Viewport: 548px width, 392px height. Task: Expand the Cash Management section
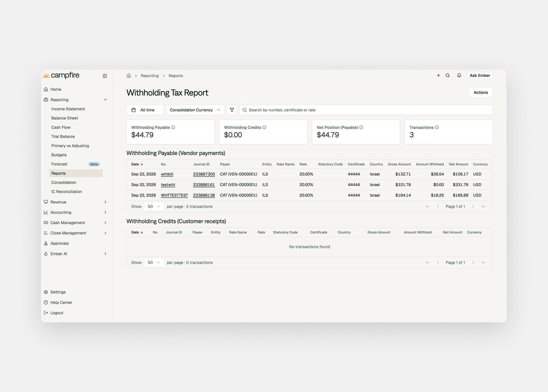(105, 222)
